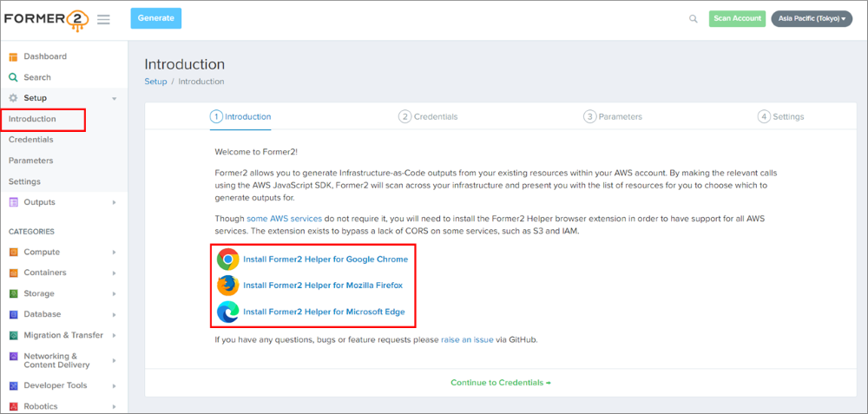The width and height of the screenshot is (868, 414).
Task: Switch to the Parameters wizard tab
Action: 613,117
